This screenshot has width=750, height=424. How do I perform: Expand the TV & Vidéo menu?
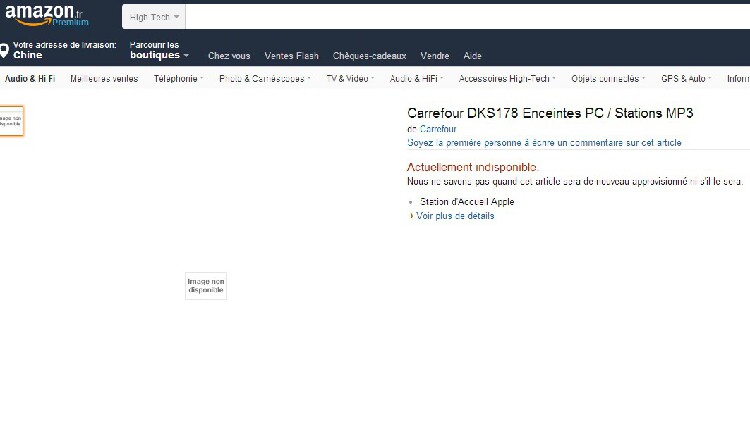(x=350, y=78)
